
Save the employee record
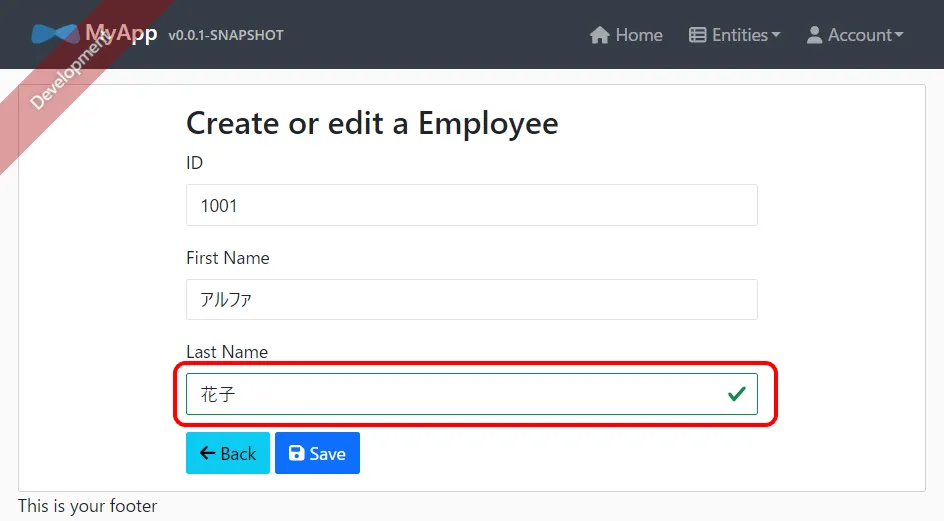click(x=317, y=453)
